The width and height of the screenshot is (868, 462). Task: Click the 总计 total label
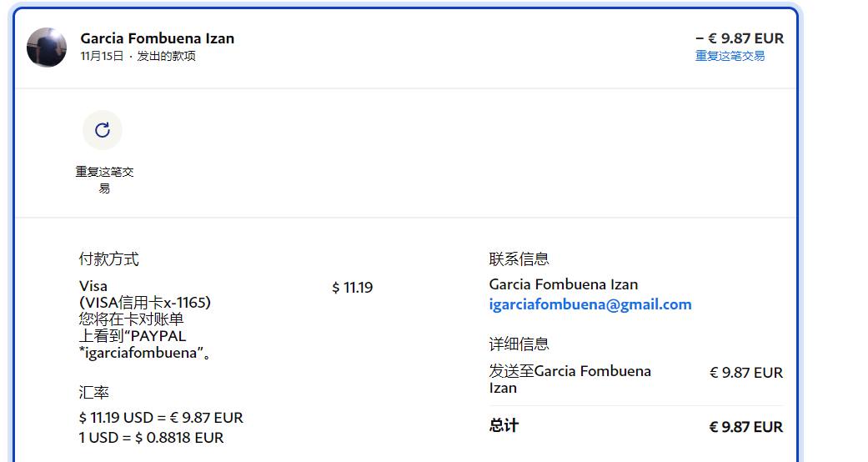(x=504, y=426)
